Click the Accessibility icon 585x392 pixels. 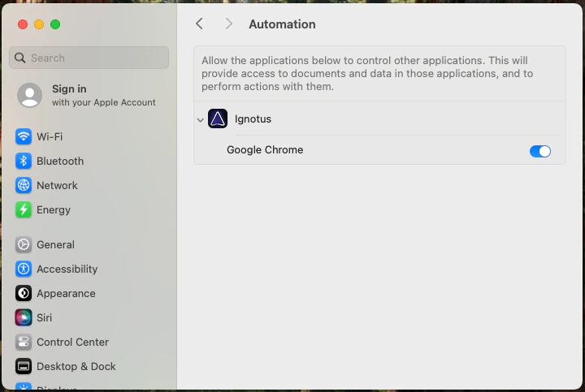(x=23, y=269)
